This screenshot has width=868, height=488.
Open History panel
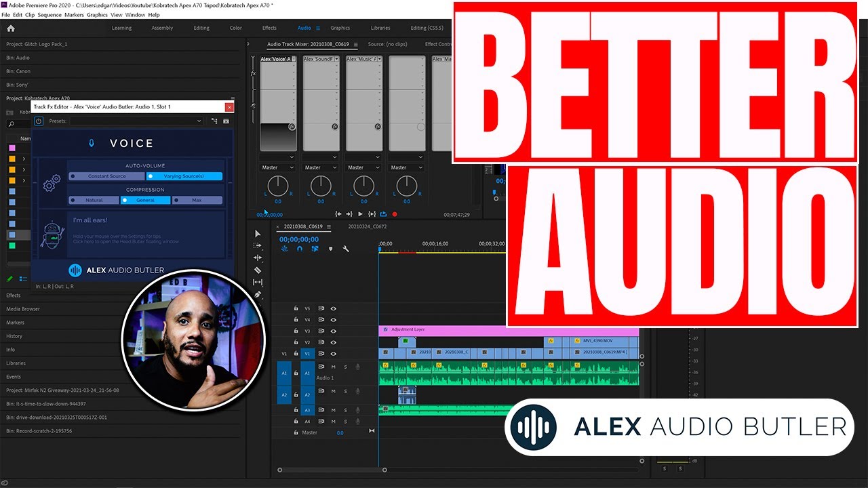tap(14, 336)
